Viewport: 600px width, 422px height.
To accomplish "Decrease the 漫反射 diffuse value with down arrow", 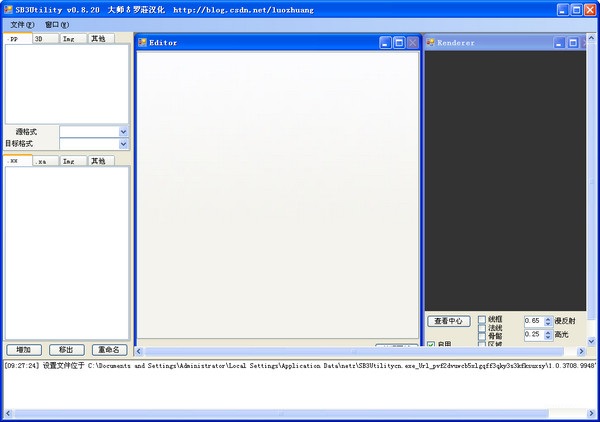I will click(548, 324).
